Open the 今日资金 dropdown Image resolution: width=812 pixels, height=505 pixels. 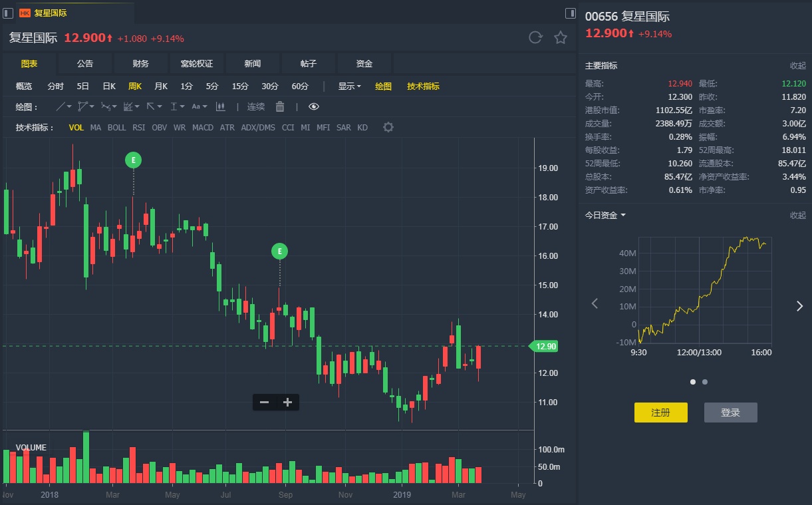(x=605, y=215)
